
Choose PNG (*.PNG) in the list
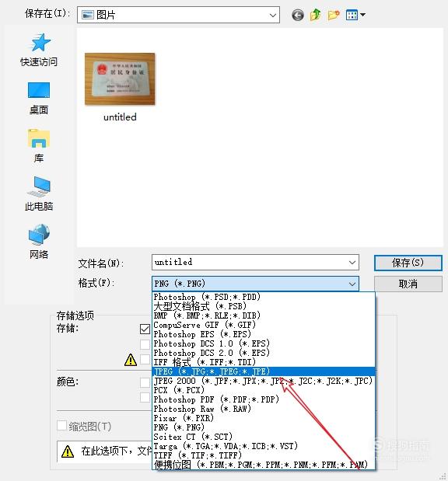pyautogui.click(x=264, y=427)
